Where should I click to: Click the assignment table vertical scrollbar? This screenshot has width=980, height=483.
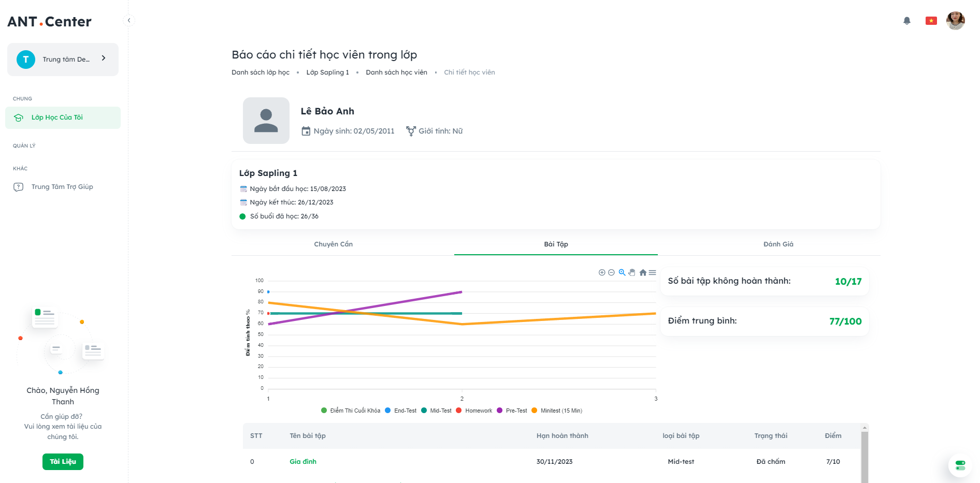(x=864, y=456)
